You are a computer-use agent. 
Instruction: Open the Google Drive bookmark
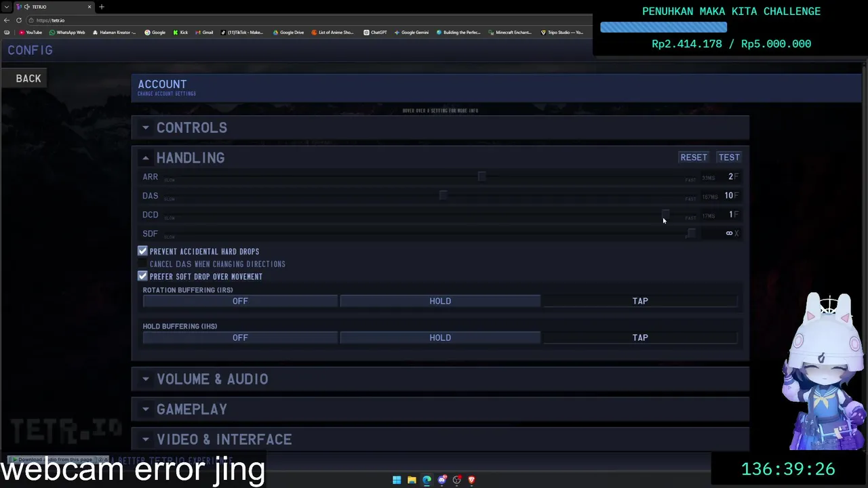coord(288,33)
